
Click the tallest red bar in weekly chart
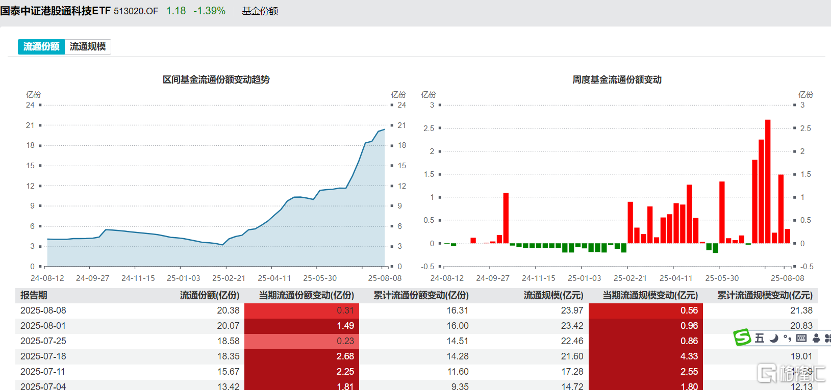(x=767, y=181)
